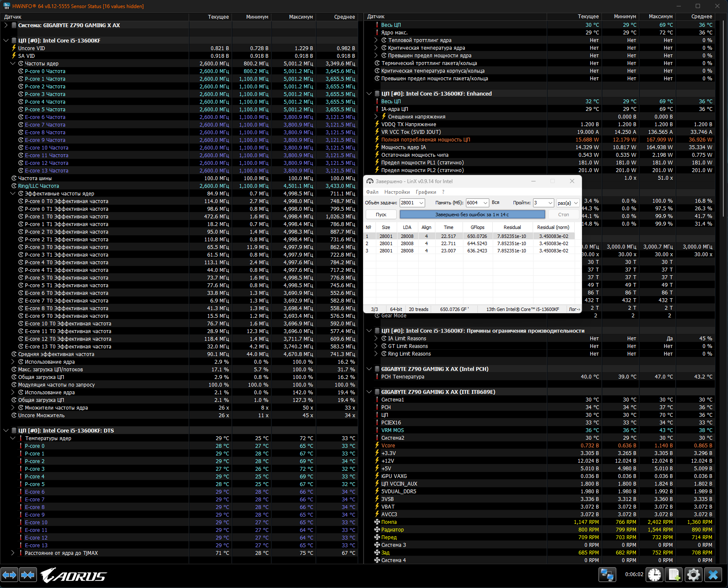This screenshot has height=588, width=728.
Task: Click the LinX speedometer icon in its title bar
Action: coord(370,181)
